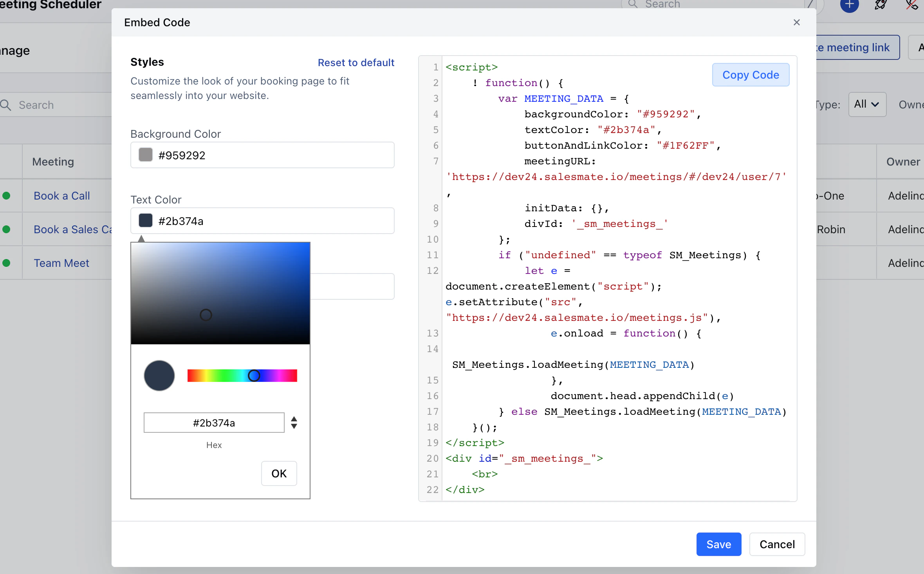This screenshot has height=574, width=924.
Task: Click the green status dot beside Team Meet
Action: pos(6,263)
